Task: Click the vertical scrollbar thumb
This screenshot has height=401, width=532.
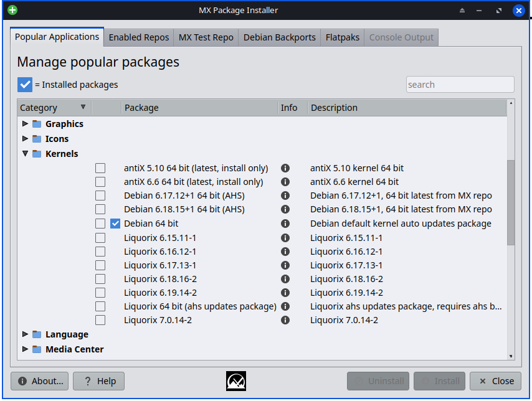Action: click(511, 202)
